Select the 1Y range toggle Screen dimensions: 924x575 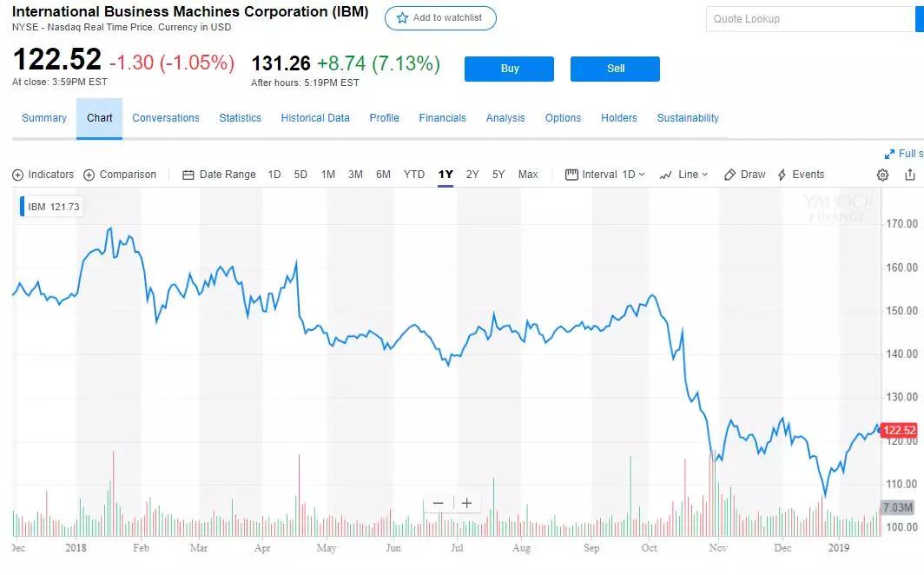[x=445, y=175]
